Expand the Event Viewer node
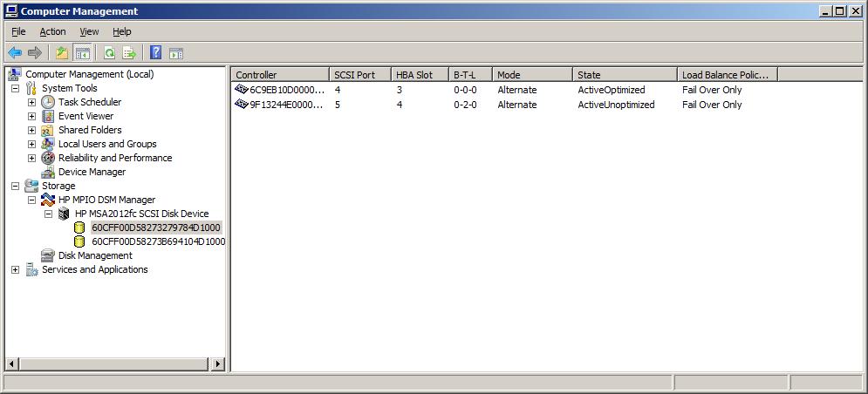This screenshot has height=394, width=868. point(31,116)
